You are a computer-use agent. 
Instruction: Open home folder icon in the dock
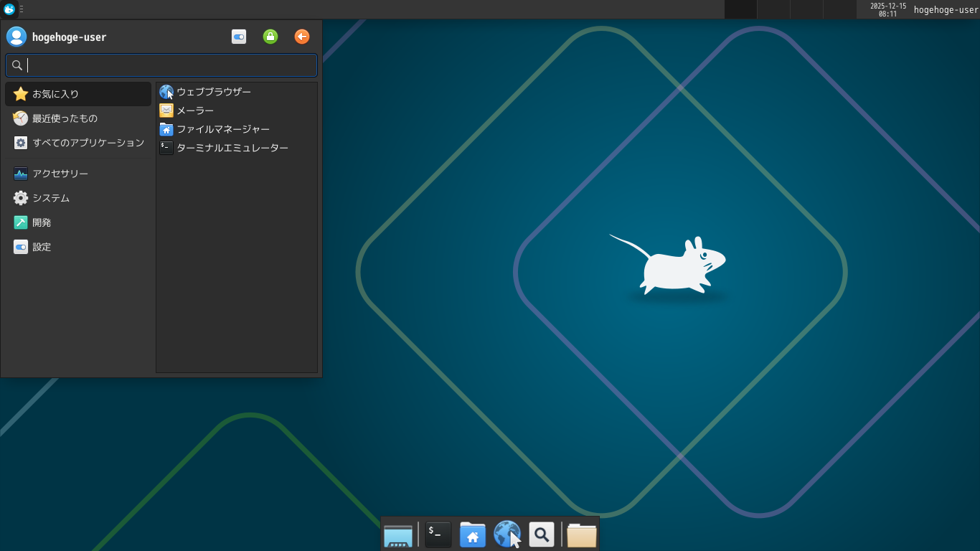pos(472,534)
